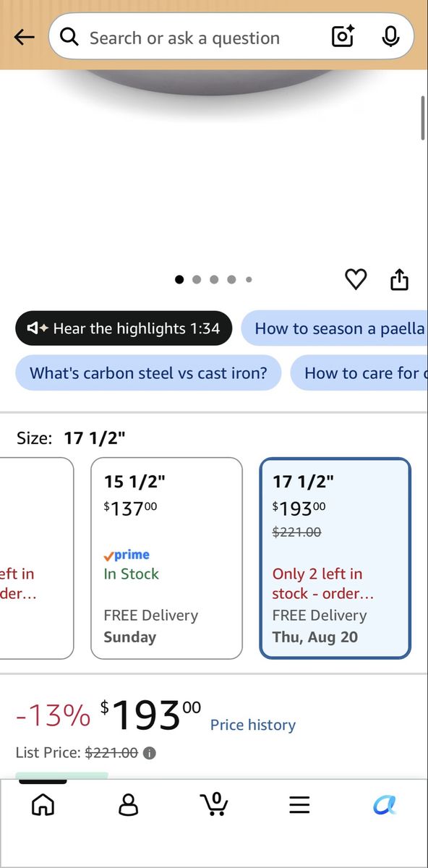Tap the back arrow icon

tap(24, 37)
